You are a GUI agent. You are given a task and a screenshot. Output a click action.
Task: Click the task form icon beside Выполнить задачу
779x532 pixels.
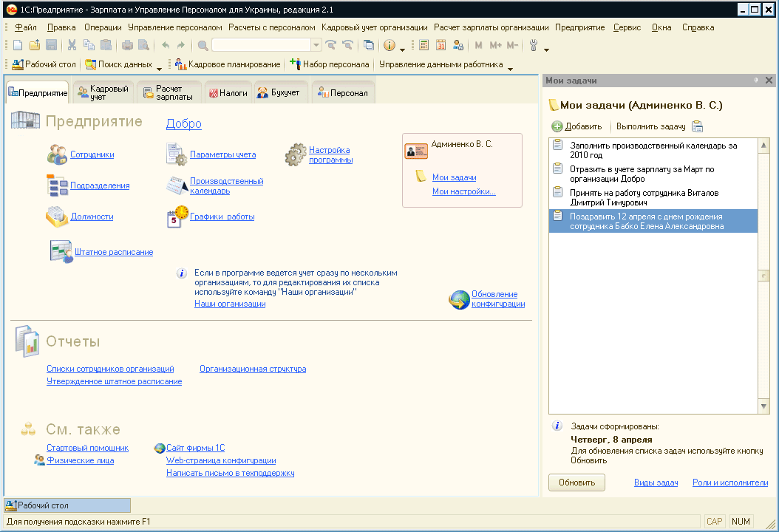point(698,126)
